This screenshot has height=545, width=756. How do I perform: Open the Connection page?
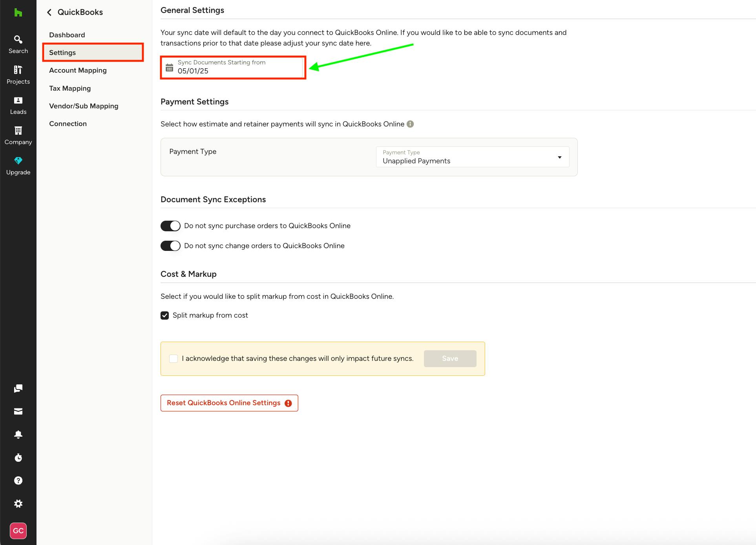(68, 124)
